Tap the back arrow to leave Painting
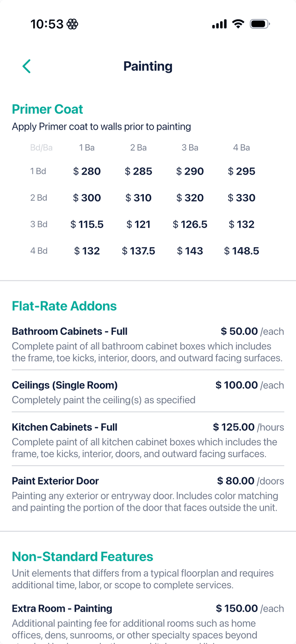The width and height of the screenshot is (296, 644). pyautogui.click(x=26, y=66)
